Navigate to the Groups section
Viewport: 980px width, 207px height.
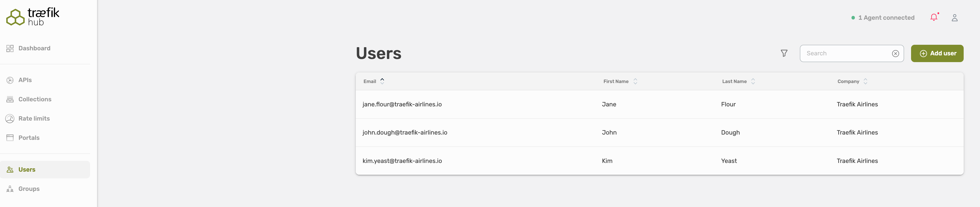click(x=29, y=189)
